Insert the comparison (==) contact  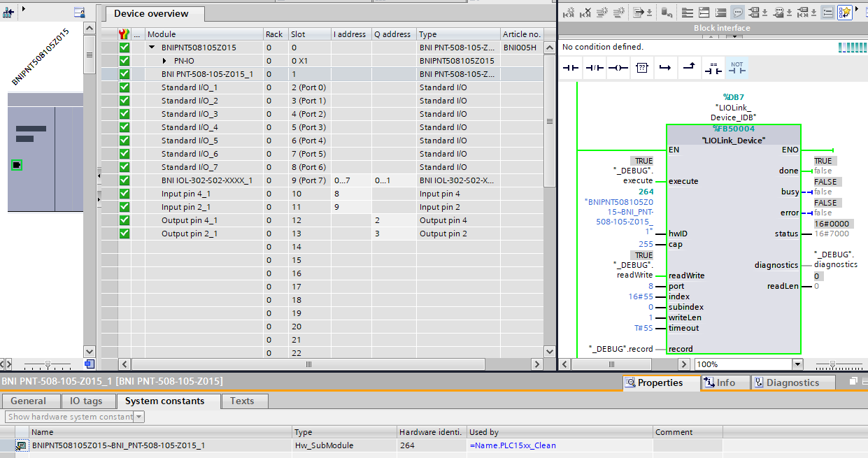pos(713,68)
